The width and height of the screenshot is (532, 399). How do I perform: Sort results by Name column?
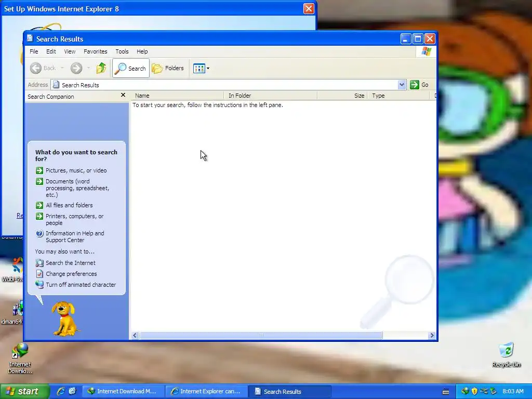click(x=177, y=96)
